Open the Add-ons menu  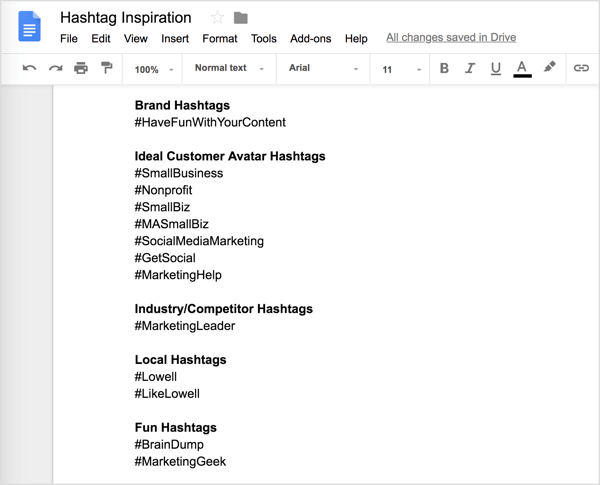[x=310, y=39]
